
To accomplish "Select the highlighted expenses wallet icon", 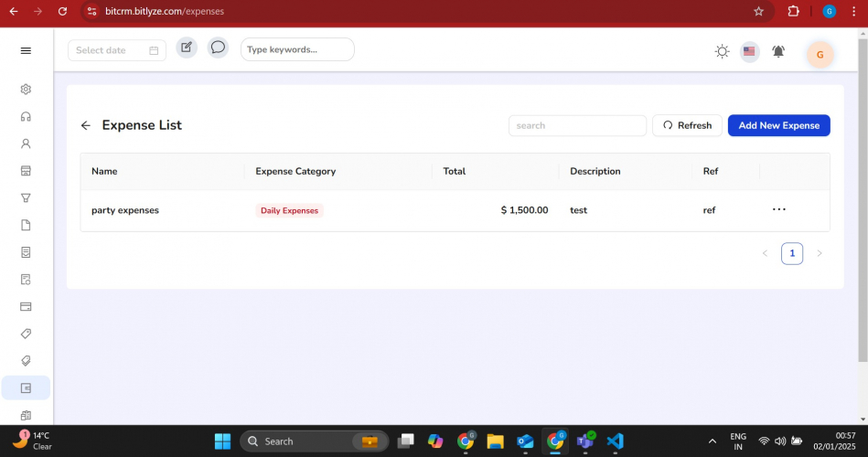I will [x=26, y=388].
